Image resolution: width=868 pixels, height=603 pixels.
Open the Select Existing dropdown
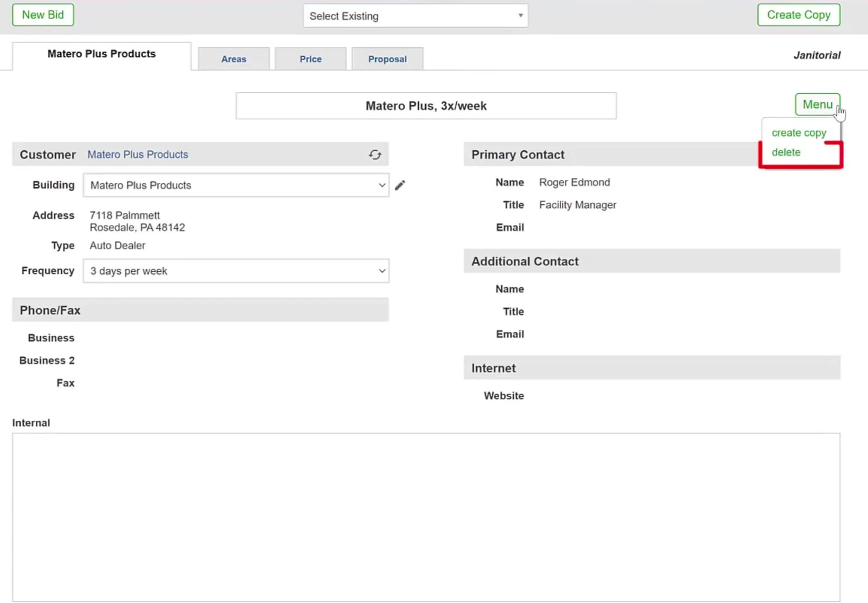click(x=416, y=16)
